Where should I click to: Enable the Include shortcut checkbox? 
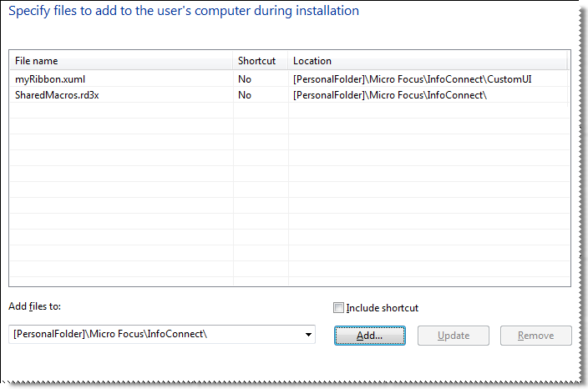point(338,308)
